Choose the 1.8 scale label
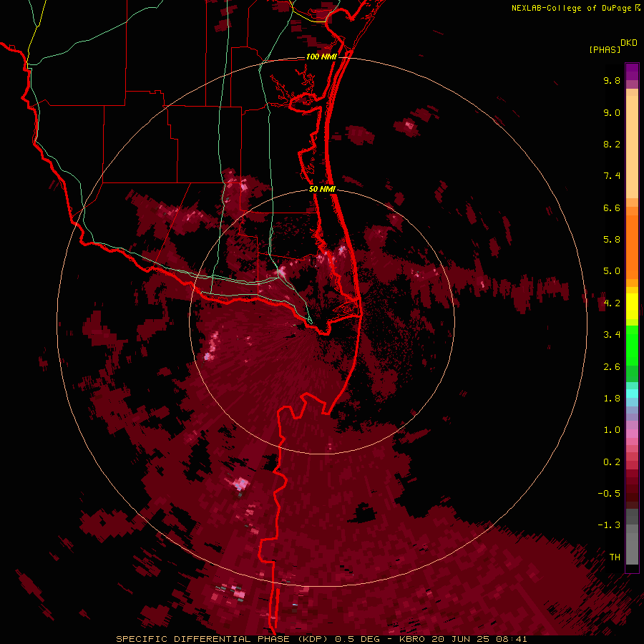 click(612, 399)
